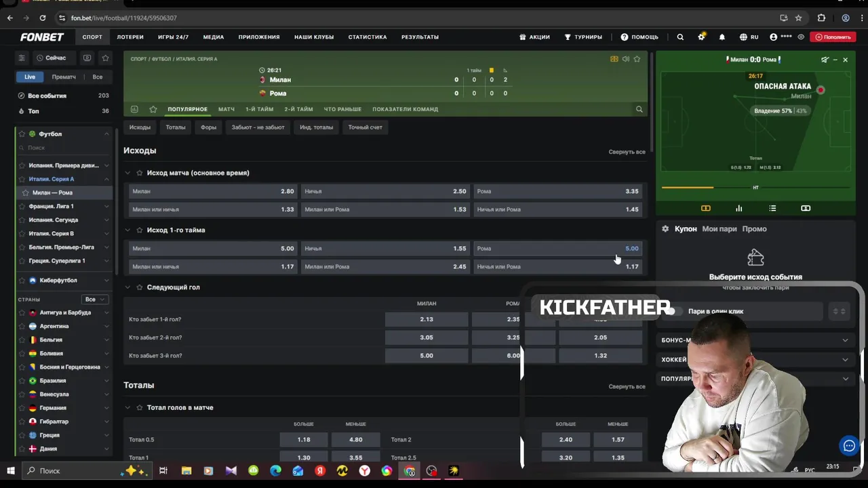Open the sidebar filter settings icon
The image size is (868, 488).
coord(22,58)
